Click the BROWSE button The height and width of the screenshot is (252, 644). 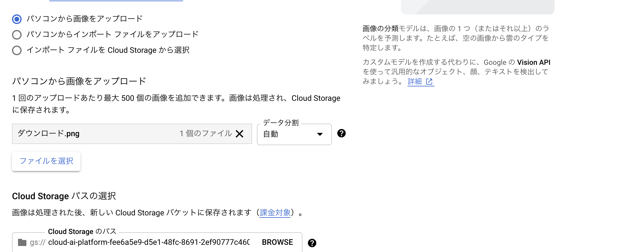pyautogui.click(x=277, y=242)
